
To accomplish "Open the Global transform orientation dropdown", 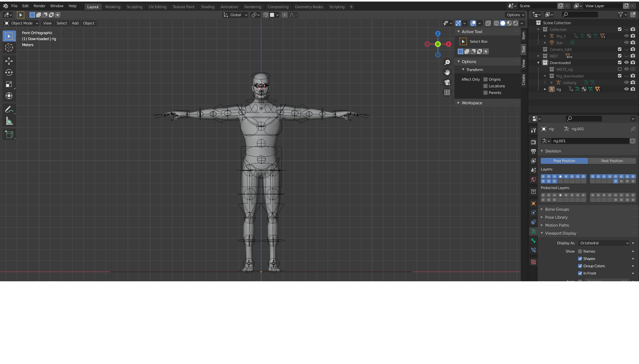I will click(236, 15).
